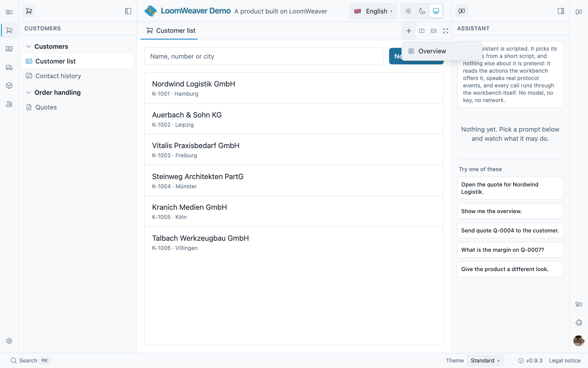Image resolution: width=588 pixels, height=368 pixels.
Task: Open the user avatar profile
Action: tap(579, 341)
